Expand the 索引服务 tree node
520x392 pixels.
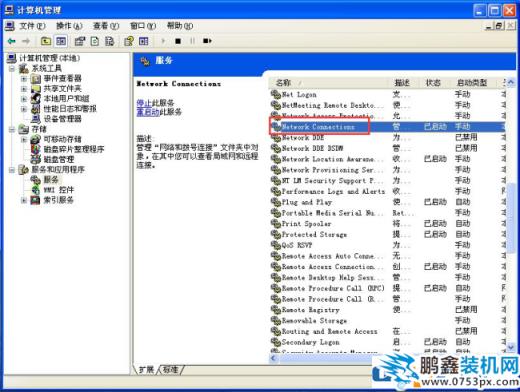24,200
